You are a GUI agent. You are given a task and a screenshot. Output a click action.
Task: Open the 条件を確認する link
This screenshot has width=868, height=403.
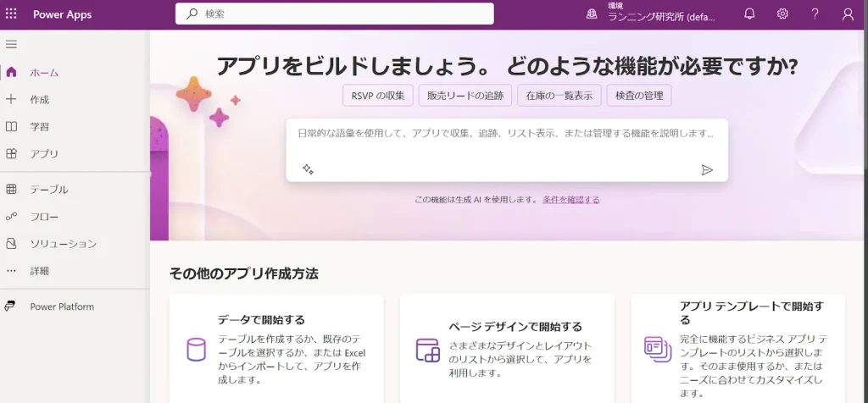pyautogui.click(x=570, y=200)
